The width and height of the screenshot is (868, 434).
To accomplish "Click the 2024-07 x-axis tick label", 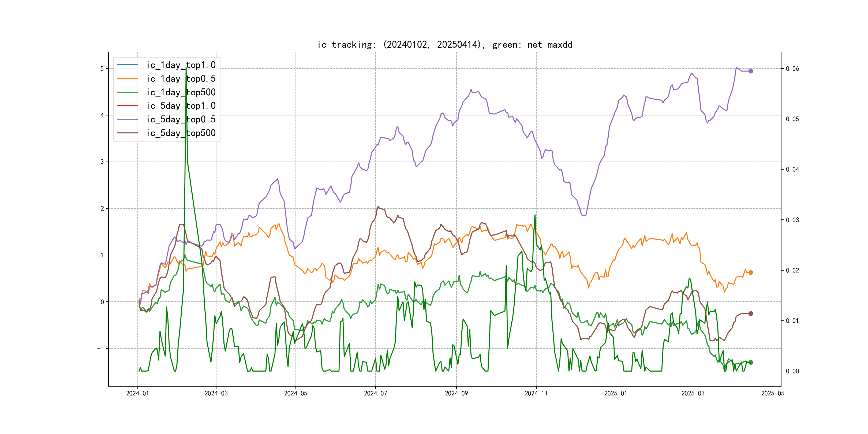I will pyautogui.click(x=375, y=393).
